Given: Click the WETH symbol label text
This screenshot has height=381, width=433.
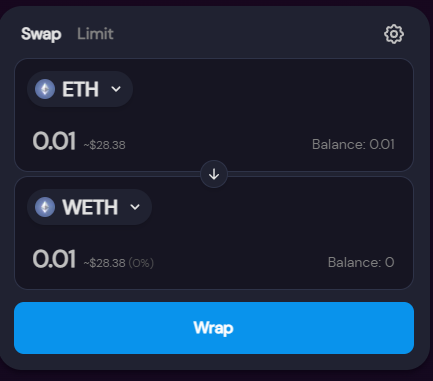Looking at the screenshot, I should (x=90, y=207).
